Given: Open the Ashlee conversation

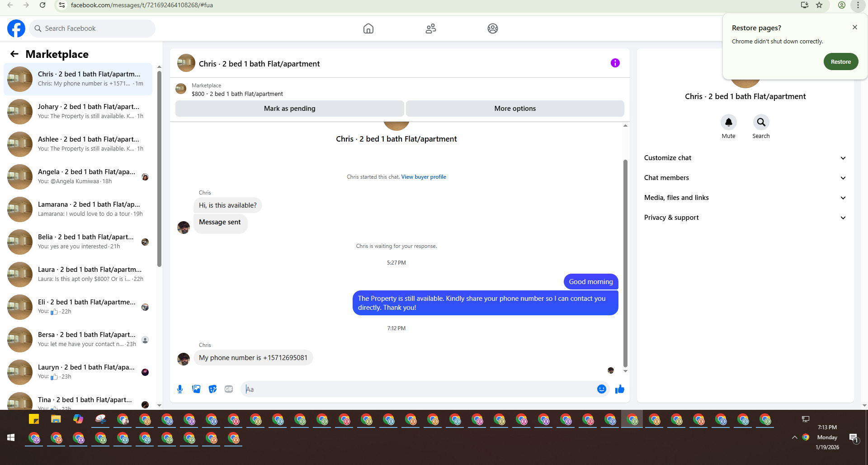Looking at the screenshot, I should coord(78,144).
